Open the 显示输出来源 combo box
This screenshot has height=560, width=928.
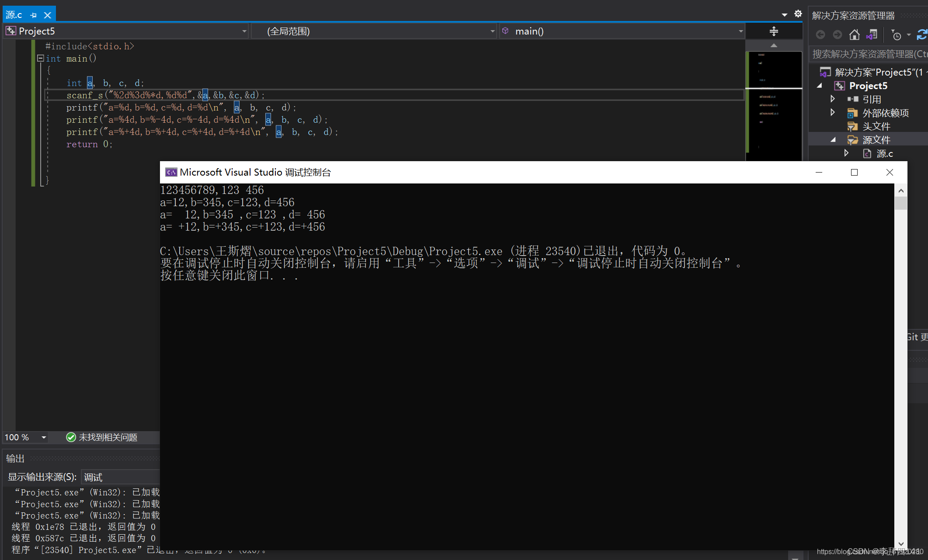[x=121, y=477]
